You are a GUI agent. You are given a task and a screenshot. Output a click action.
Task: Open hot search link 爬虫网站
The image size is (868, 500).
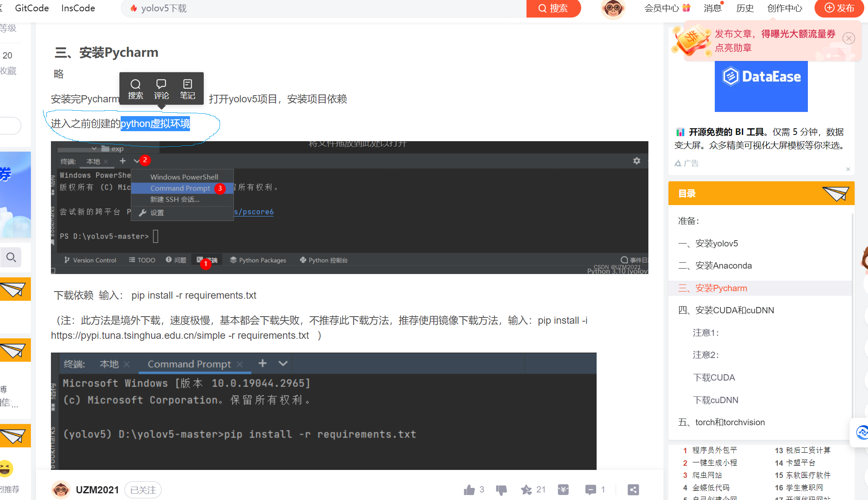click(x=707, y=475)
